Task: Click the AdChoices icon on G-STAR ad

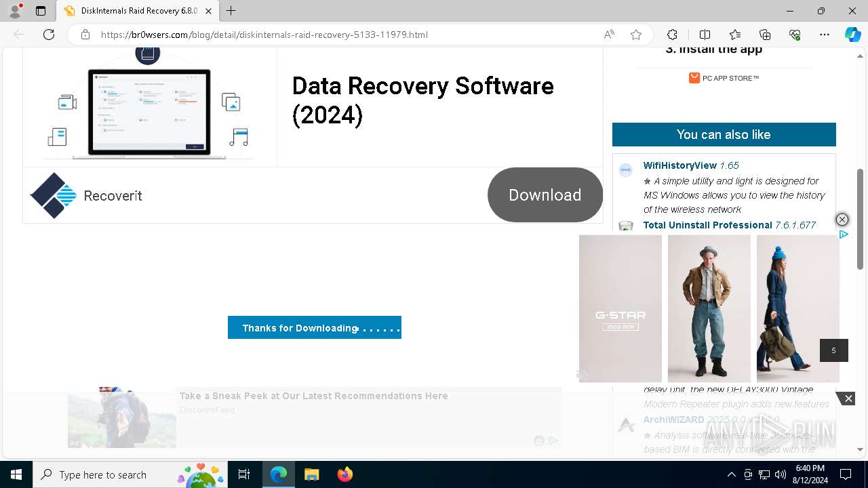Action: click(844, 235)
